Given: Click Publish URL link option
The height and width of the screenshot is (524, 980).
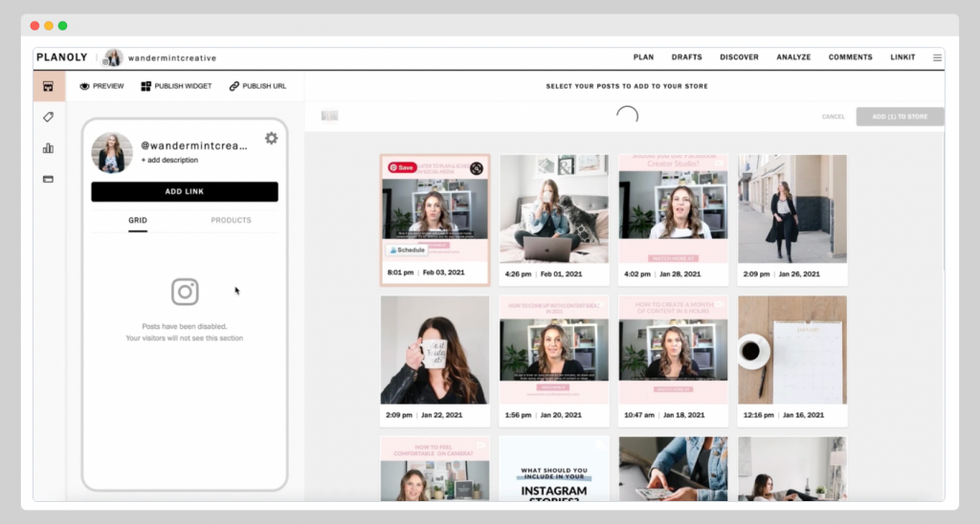Looking at the screenshot, I should (257, 86).
